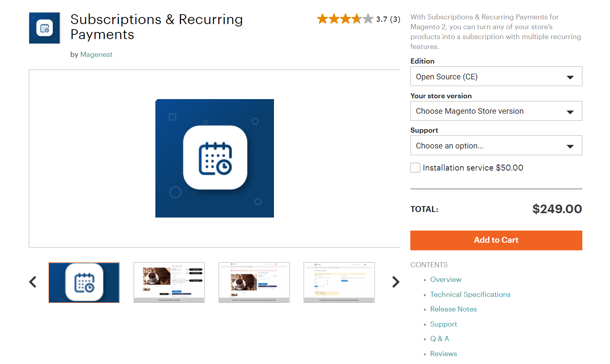Click the star rating icons
Image resolution: width=610 pixels, height=364 pixels.
(x=345, y=19)
